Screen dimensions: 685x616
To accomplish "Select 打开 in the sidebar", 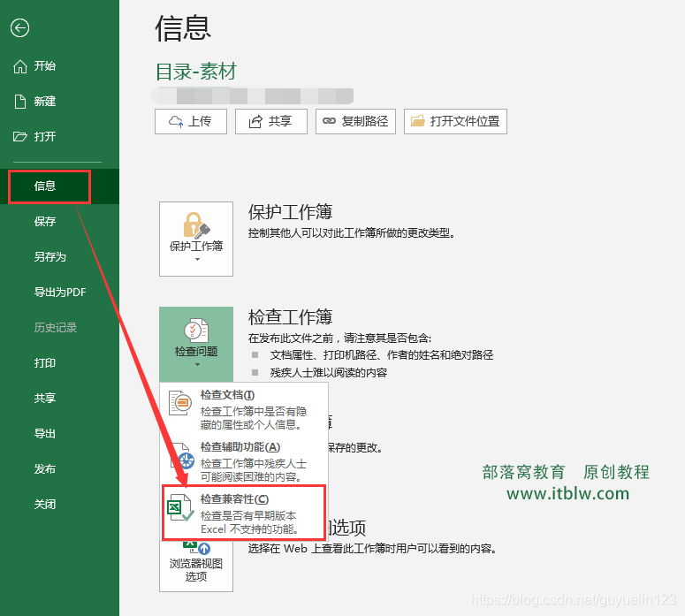I will [44, 137].
